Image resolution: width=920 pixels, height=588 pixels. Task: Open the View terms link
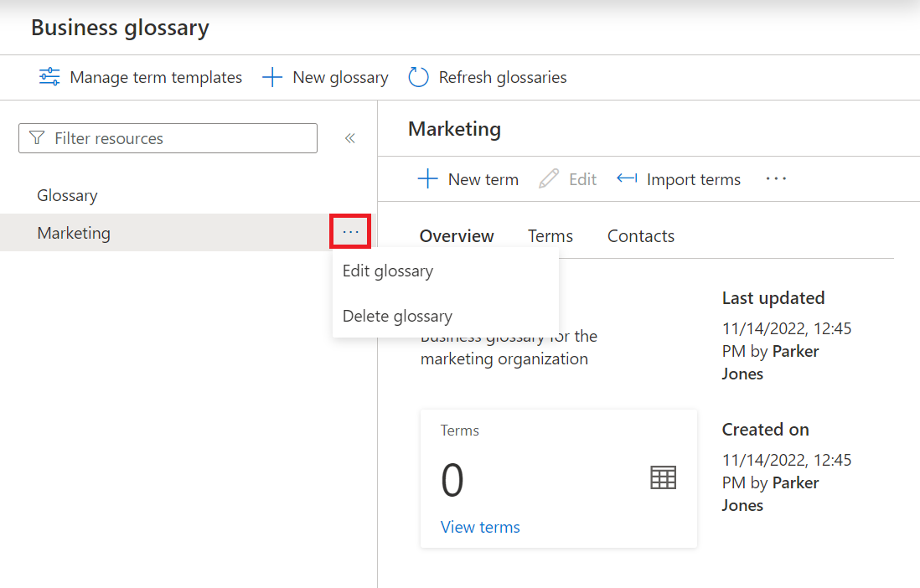[x=480, y=527]
